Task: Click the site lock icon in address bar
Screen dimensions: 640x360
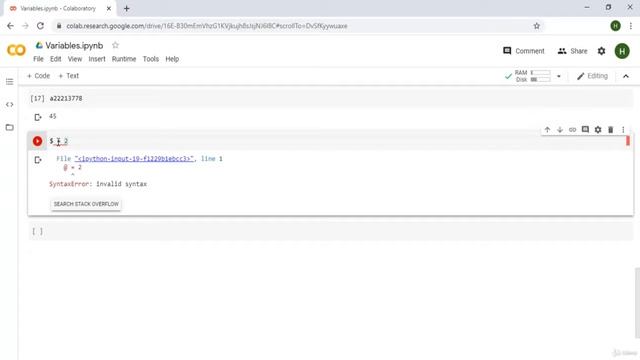Action: coord(59,26)
